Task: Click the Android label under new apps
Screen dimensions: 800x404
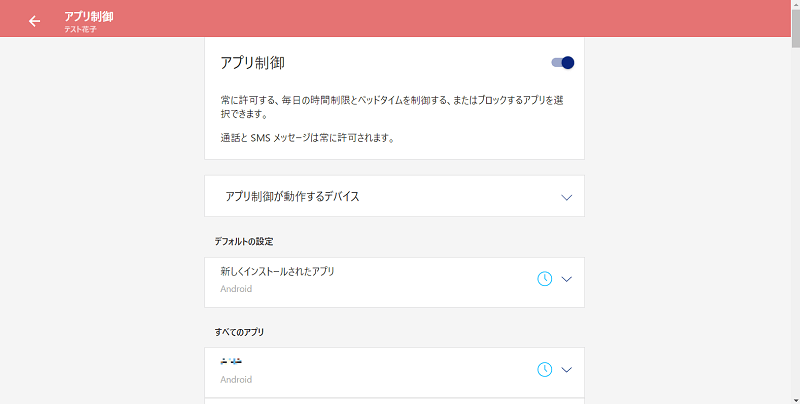Action: pyautogui.click(x=236, y=289)
